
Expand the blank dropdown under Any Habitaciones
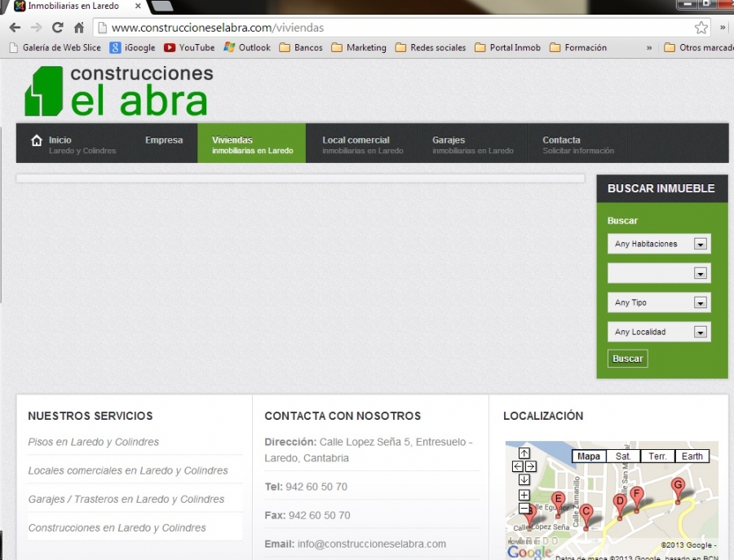pos(659,273)
